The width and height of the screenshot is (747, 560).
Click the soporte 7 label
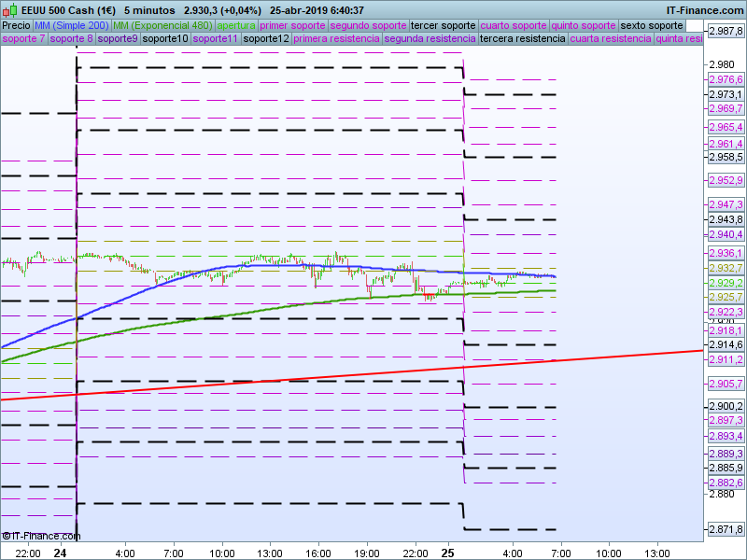click(24, 38)
